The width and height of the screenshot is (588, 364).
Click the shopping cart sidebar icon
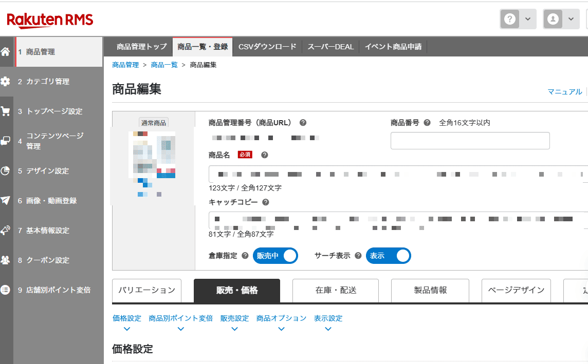tap(6, 111)
